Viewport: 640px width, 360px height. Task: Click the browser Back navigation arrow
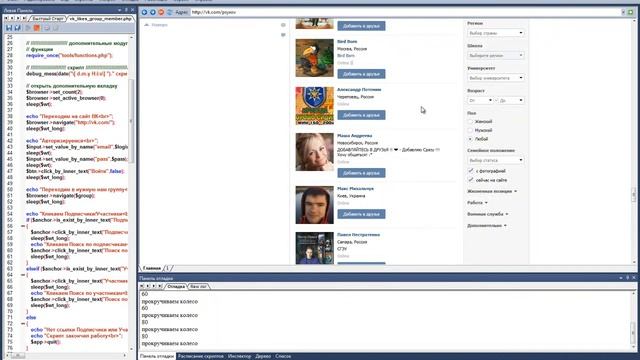click(x=144, y=12)
